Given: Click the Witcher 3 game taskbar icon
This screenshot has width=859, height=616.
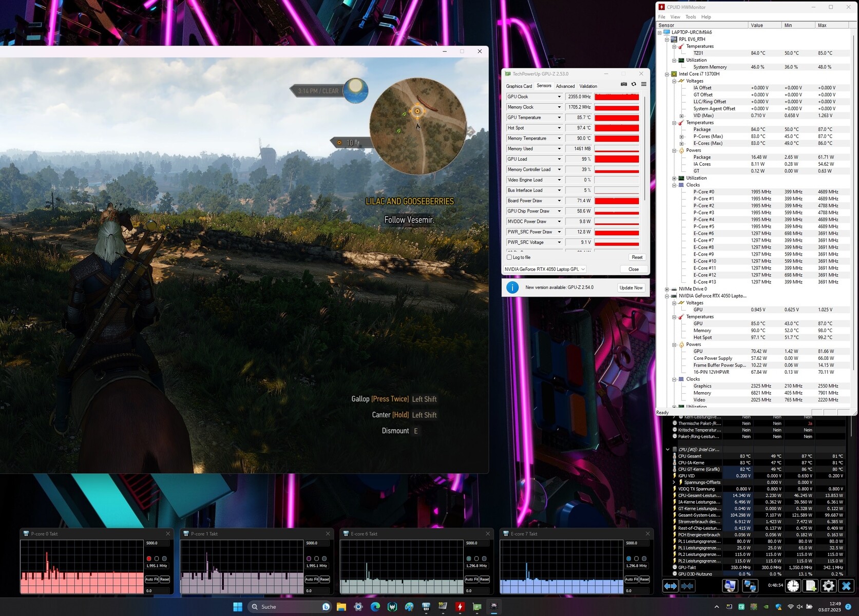Looking at the screenshot, I should (x=494, y=607).
